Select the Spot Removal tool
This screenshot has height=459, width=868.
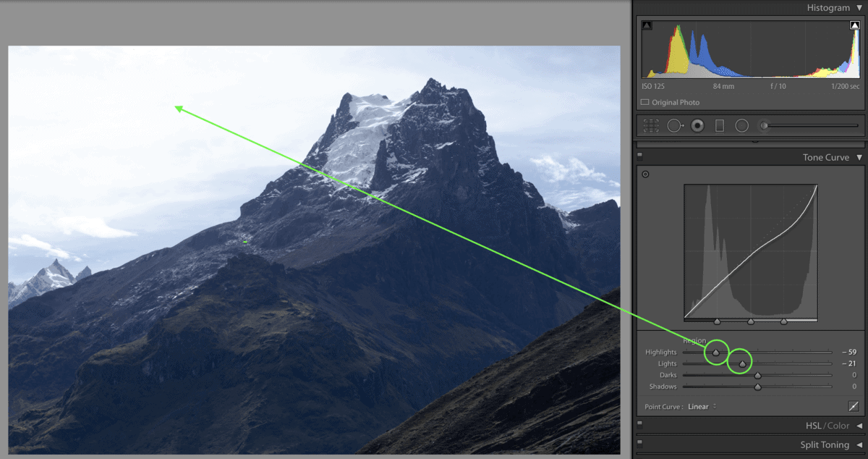(675, 125)
